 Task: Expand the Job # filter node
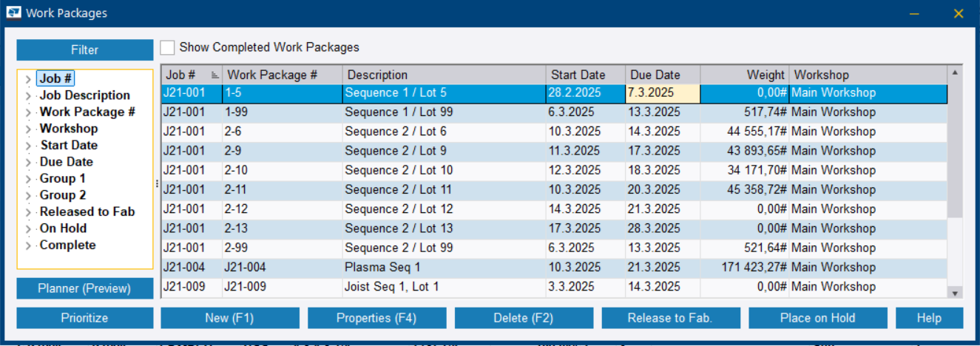(27, 79)
